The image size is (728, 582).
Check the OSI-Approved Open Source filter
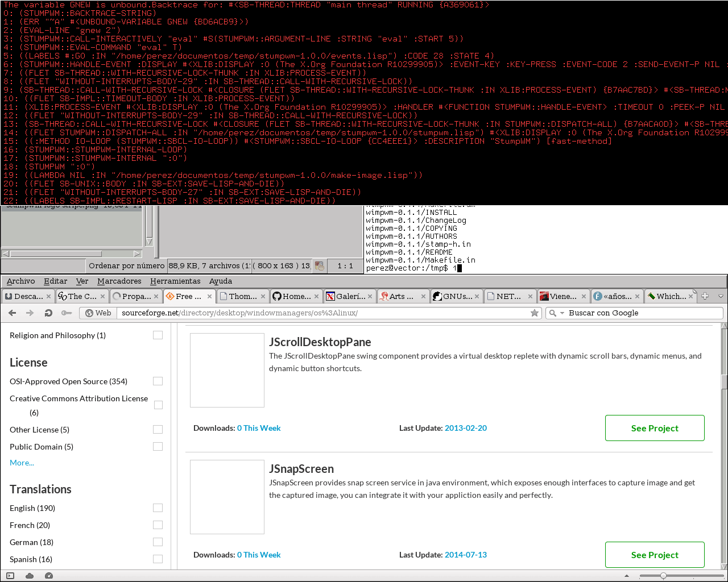pyautogui.click(x=158, y=381)
